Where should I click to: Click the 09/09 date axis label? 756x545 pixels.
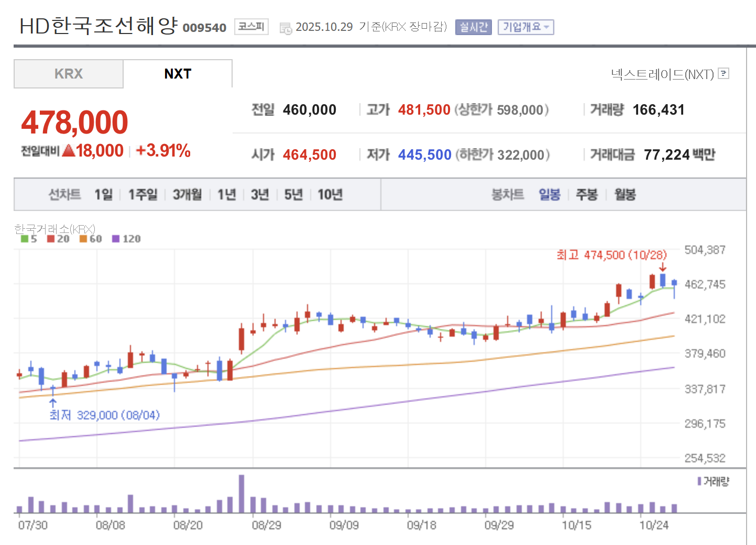click(x=344, y=525)
